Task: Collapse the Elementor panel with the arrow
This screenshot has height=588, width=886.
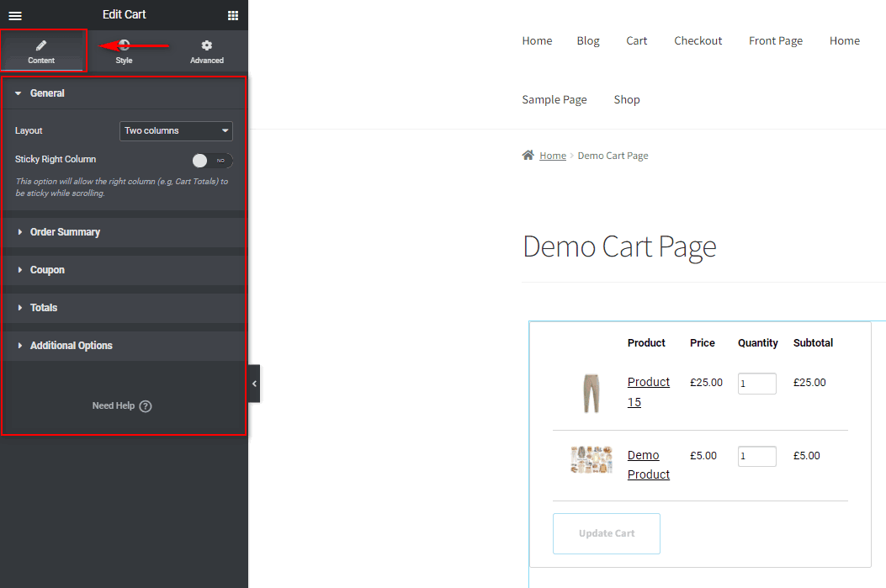Action: pos(254,383)
